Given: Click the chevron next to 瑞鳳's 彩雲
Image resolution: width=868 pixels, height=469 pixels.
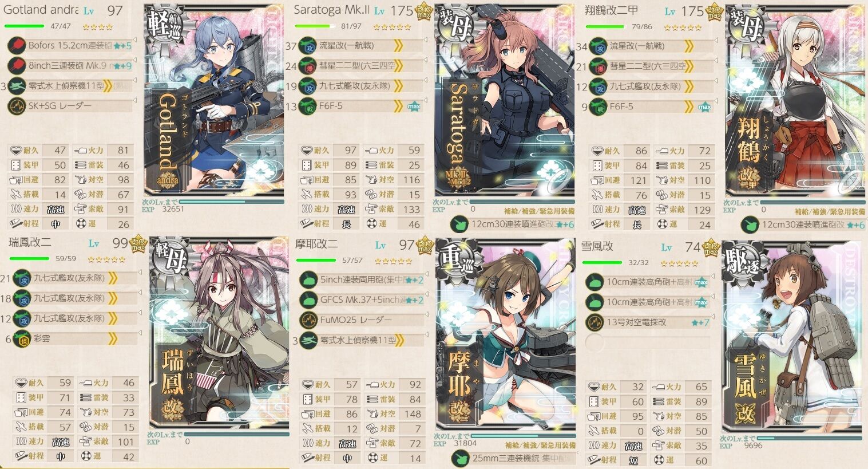Looking at the screenshot, I should (113, 339).
